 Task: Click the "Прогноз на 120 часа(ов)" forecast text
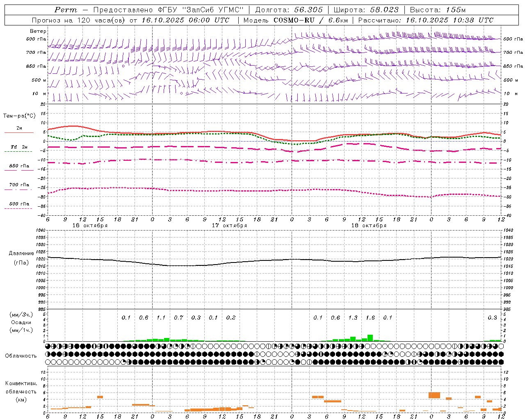79,20
